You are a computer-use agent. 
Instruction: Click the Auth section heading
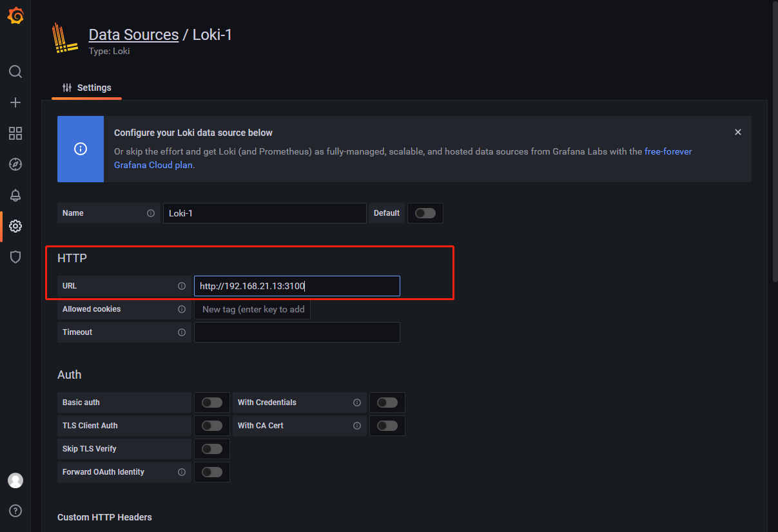click(70, 375)
